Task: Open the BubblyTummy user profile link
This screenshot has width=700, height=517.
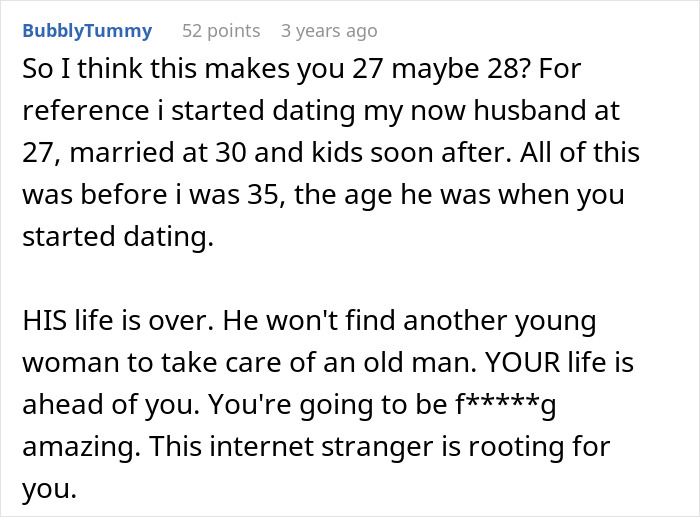Action: [x=87, y=31]
